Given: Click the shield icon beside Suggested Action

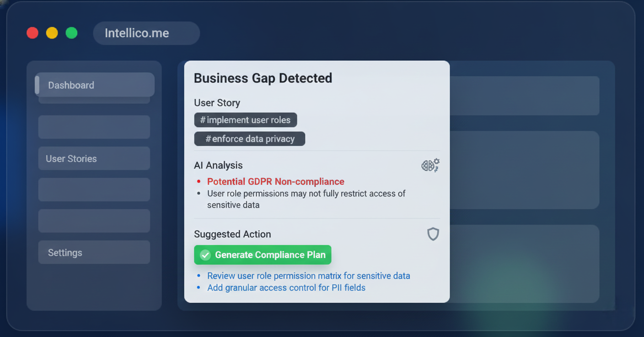Looking at the screenshot, I should (433, 234).
